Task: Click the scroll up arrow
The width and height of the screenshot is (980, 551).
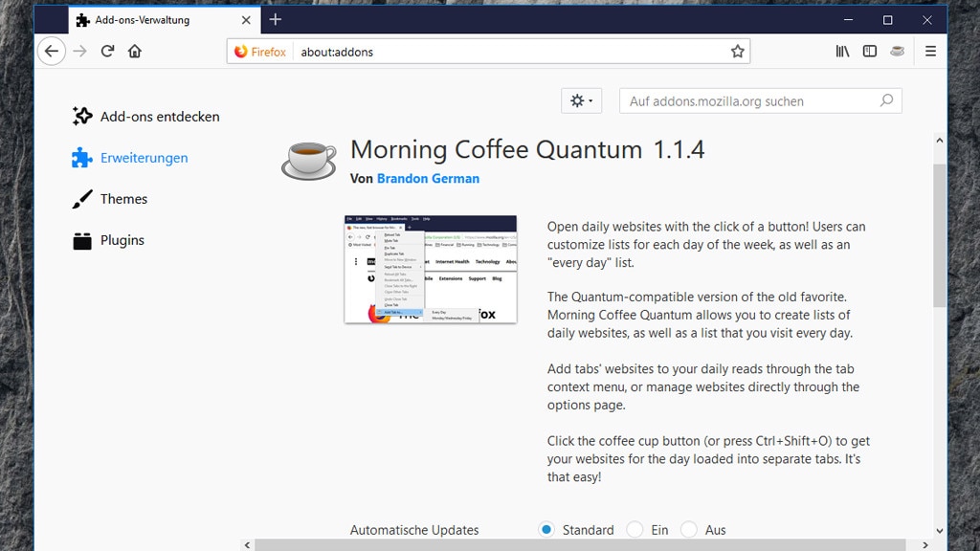Action: click(940, 141)
